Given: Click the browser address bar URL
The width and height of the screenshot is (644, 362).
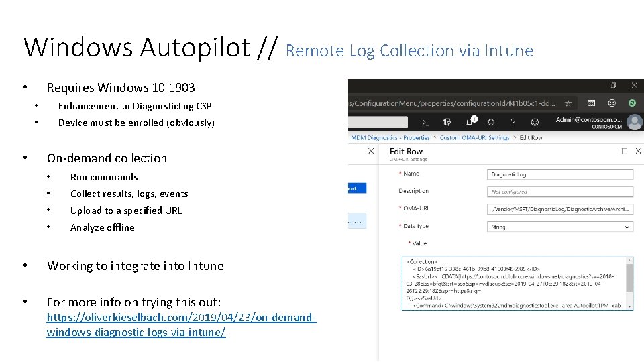Looking at the screenshot, I should click(451, 103).
